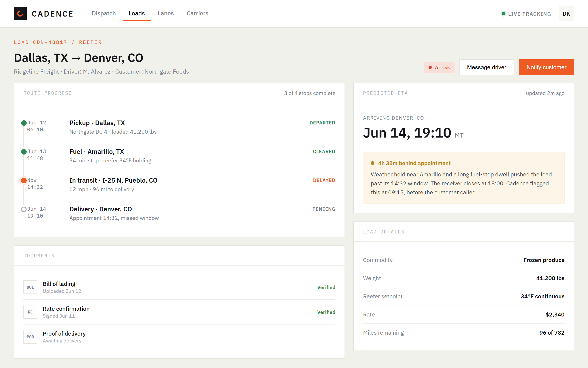Click Northgate DC 4 loaded 41,200 lbs text
The width and height of the screenshot is (588, 368).
113,132
